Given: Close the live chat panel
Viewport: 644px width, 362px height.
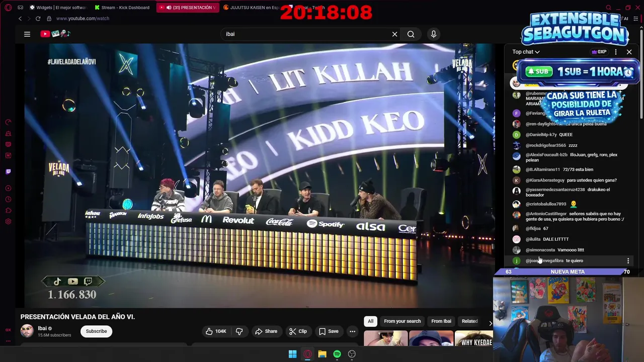Looking at the screenshot, I should [629, 52].
